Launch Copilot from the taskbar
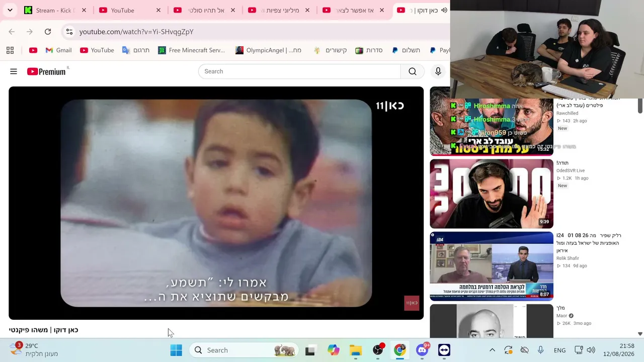 click(333, 350)
